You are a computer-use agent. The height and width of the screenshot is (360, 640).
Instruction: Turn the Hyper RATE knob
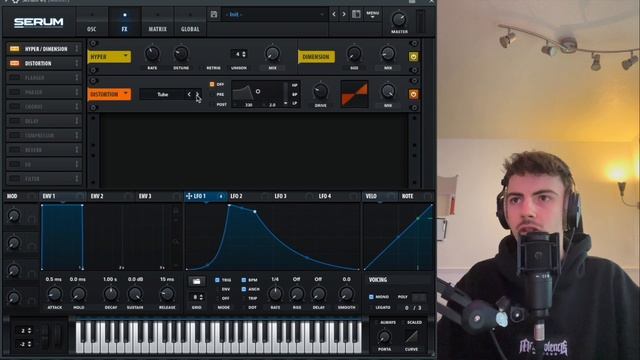tap(152, 54)
